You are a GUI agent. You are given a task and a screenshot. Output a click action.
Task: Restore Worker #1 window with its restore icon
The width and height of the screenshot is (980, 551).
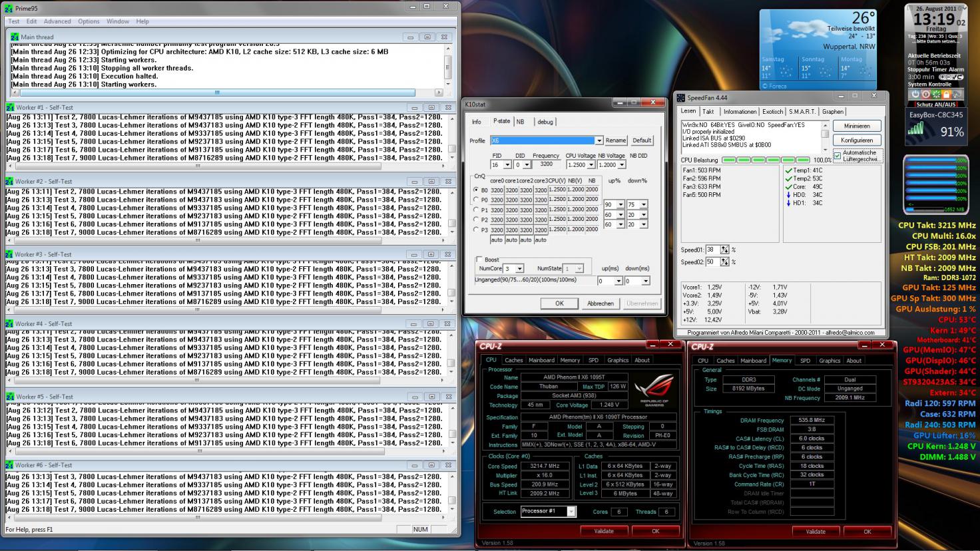point(431,107)
